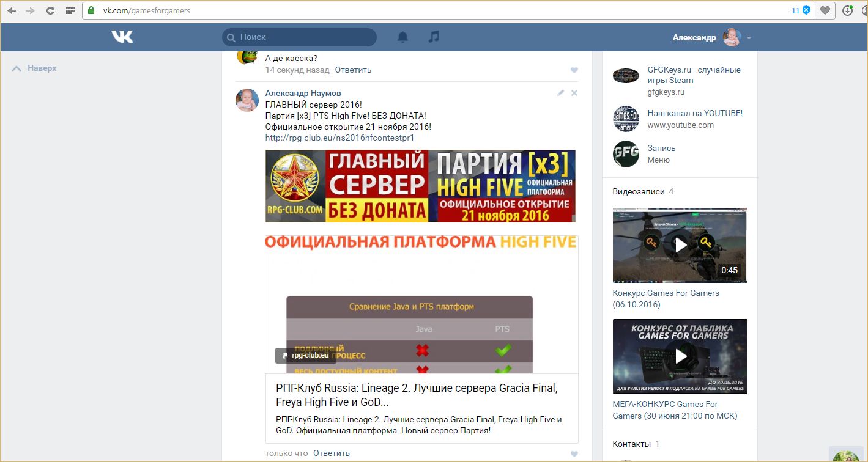This screenshot has height=462, width=868.
Task: Click the browser reload button
Action: point(50,10)
